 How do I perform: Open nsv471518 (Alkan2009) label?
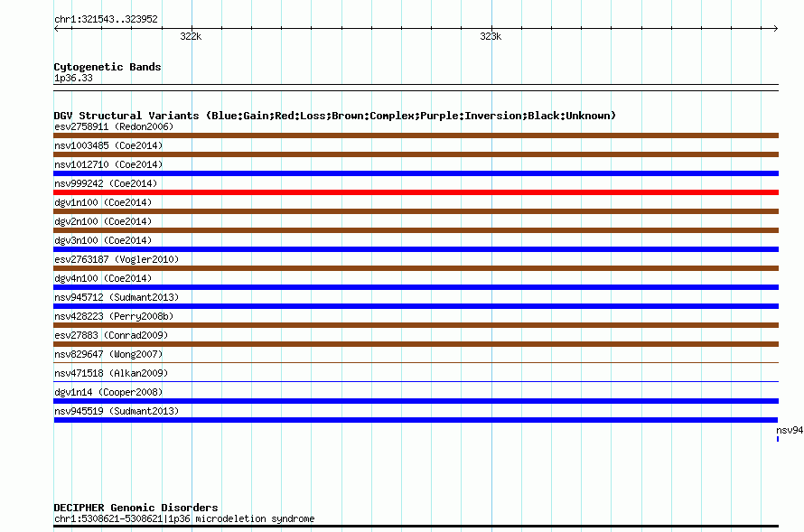[x=111, y=373]
